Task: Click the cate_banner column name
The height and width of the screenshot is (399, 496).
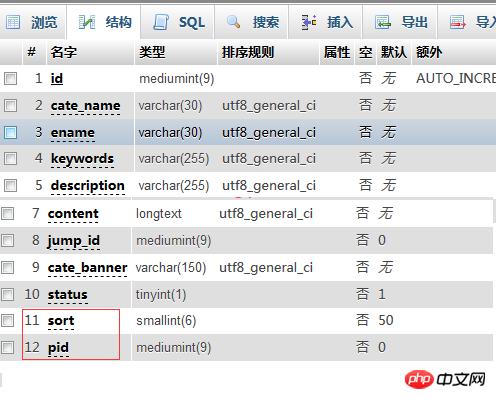Action: pos(87,268)
